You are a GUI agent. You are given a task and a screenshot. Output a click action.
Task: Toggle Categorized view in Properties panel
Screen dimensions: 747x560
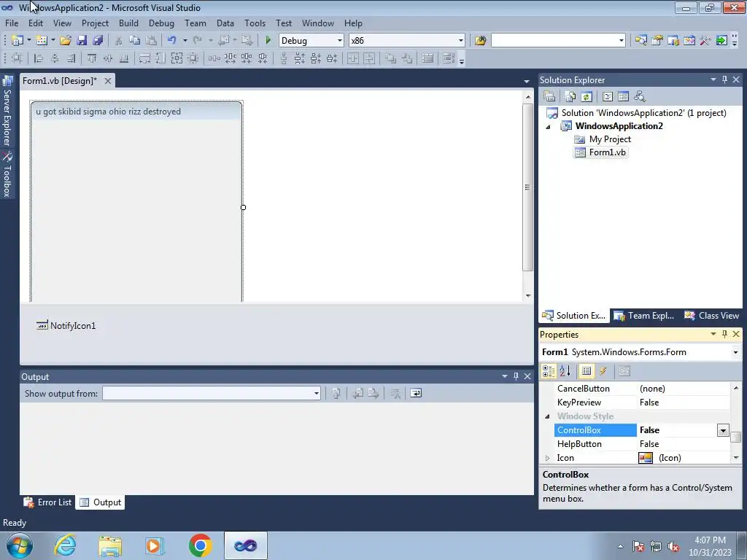(x=549, y=371)
